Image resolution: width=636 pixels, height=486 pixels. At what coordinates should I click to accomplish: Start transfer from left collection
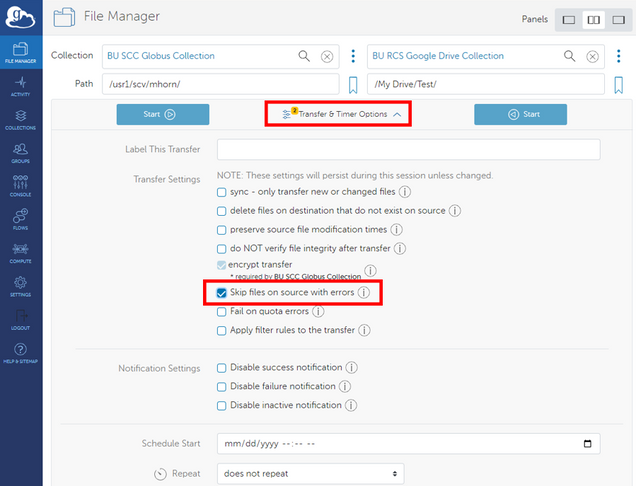pos(163,114)
